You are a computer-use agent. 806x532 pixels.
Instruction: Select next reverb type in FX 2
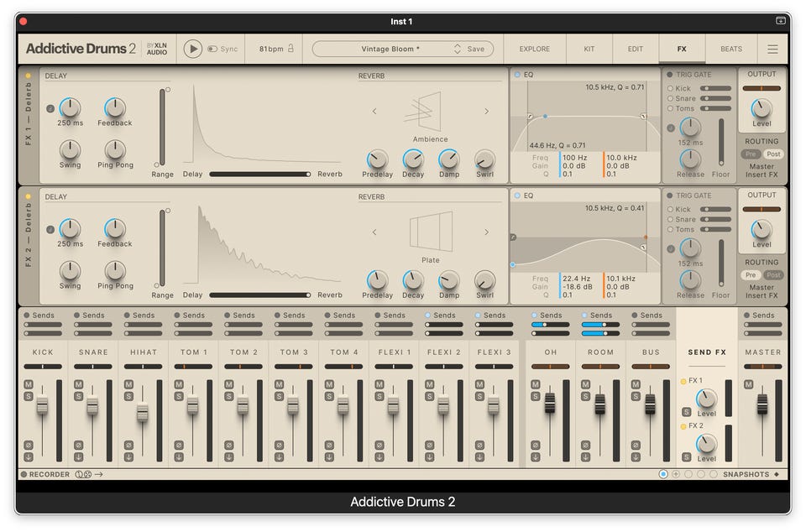[486, 232]
